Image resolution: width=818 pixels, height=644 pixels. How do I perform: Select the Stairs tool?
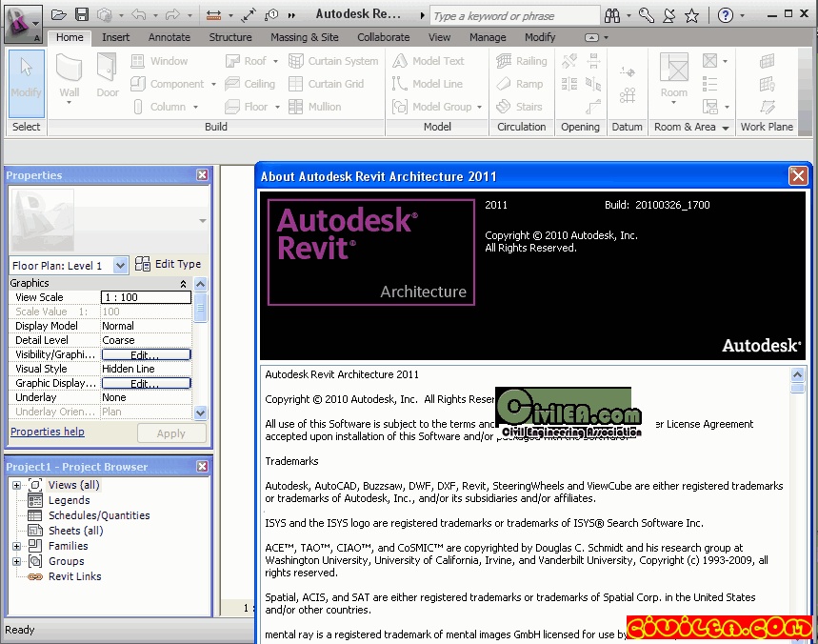[x=519, y=107]
